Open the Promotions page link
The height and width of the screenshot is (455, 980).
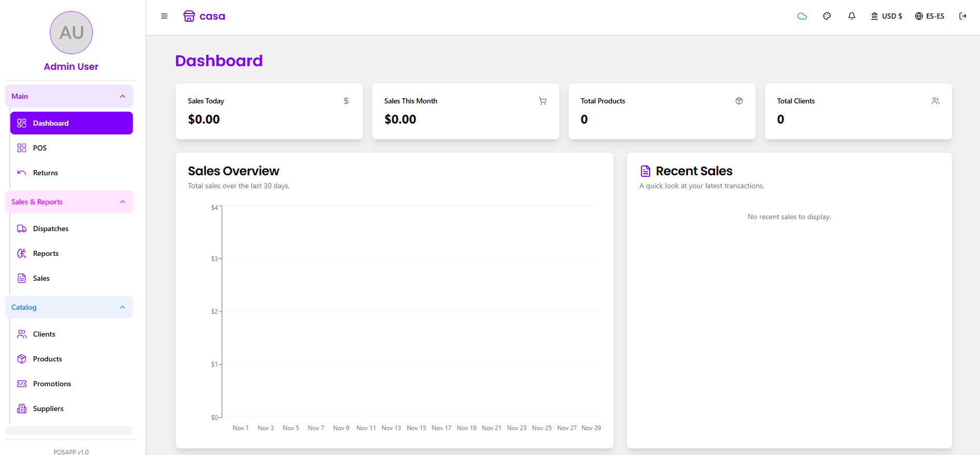pyautogui.click(x=71, y=384)
